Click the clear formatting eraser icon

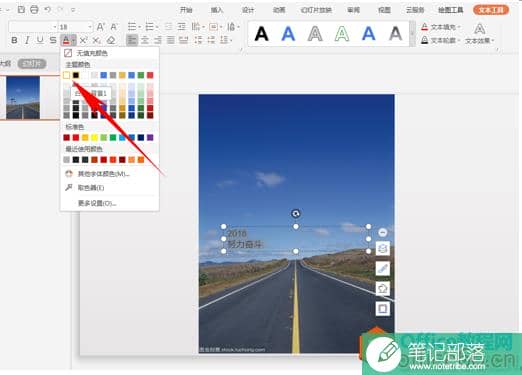[111, 40]
